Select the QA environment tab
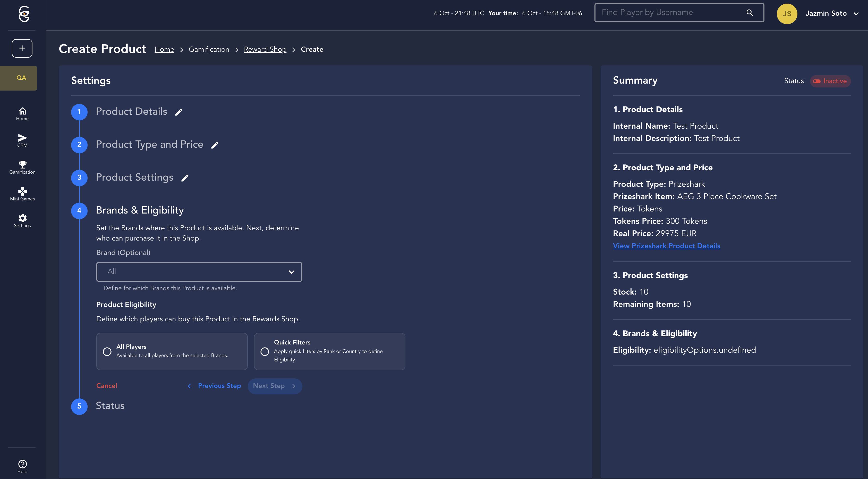 (21, 78)
